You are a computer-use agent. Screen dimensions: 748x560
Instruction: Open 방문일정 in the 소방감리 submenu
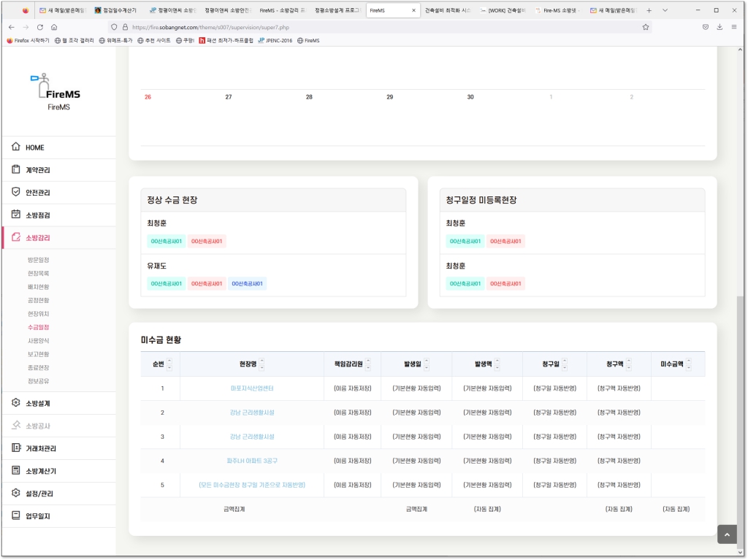click(x=38, y=260)
